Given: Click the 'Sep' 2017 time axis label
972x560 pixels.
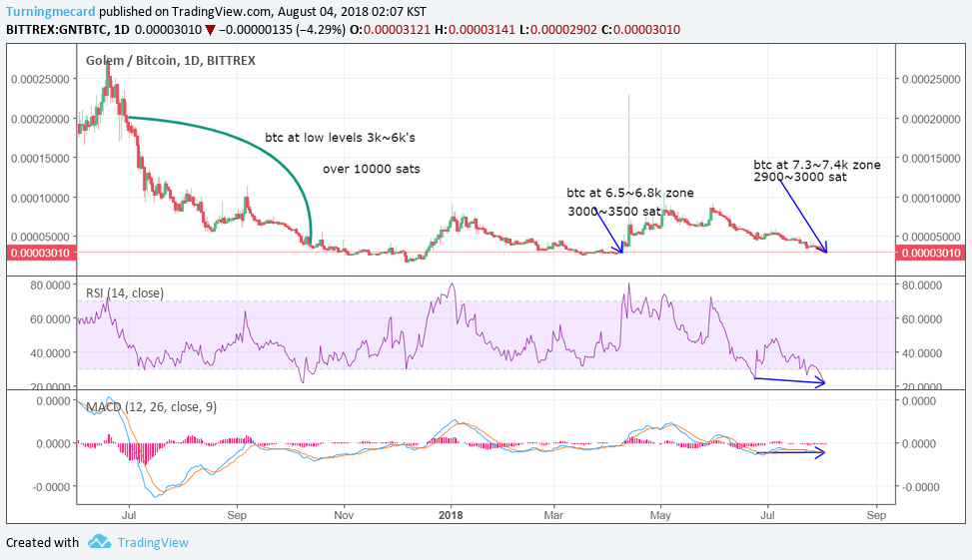Looking at the screenshot, I should tap(237, 515).
